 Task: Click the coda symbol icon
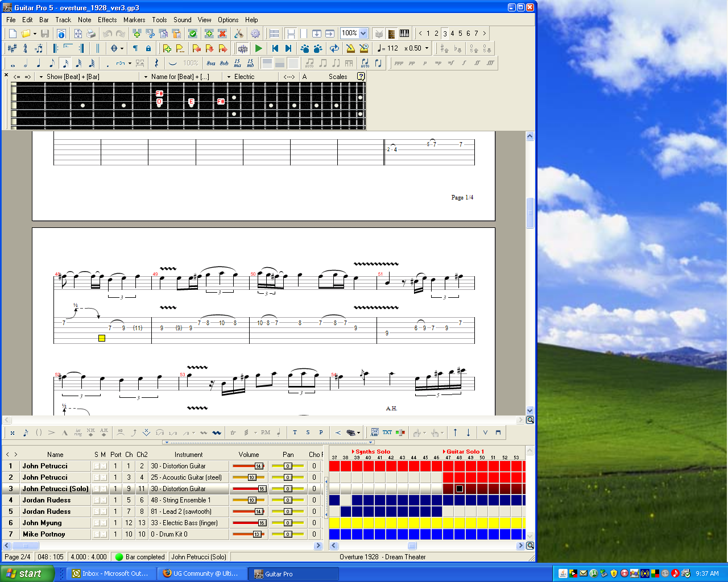(x=114, y=48)
